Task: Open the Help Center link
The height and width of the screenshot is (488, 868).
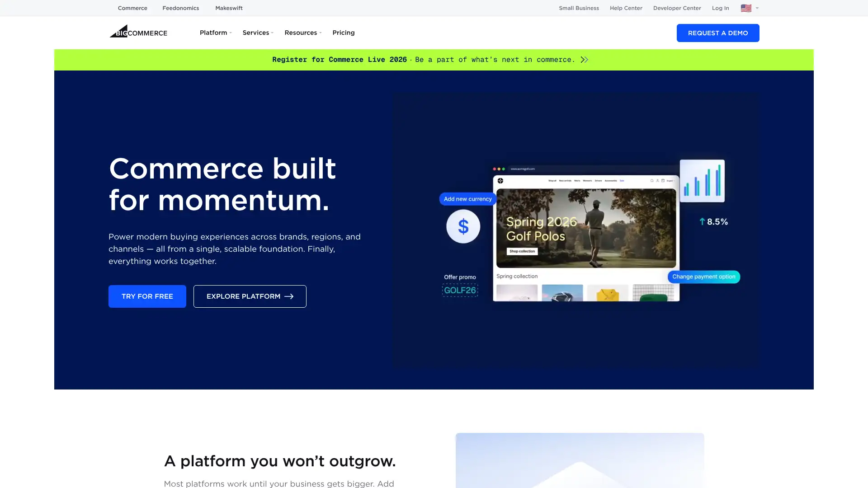Action: [x=626, y=8]
